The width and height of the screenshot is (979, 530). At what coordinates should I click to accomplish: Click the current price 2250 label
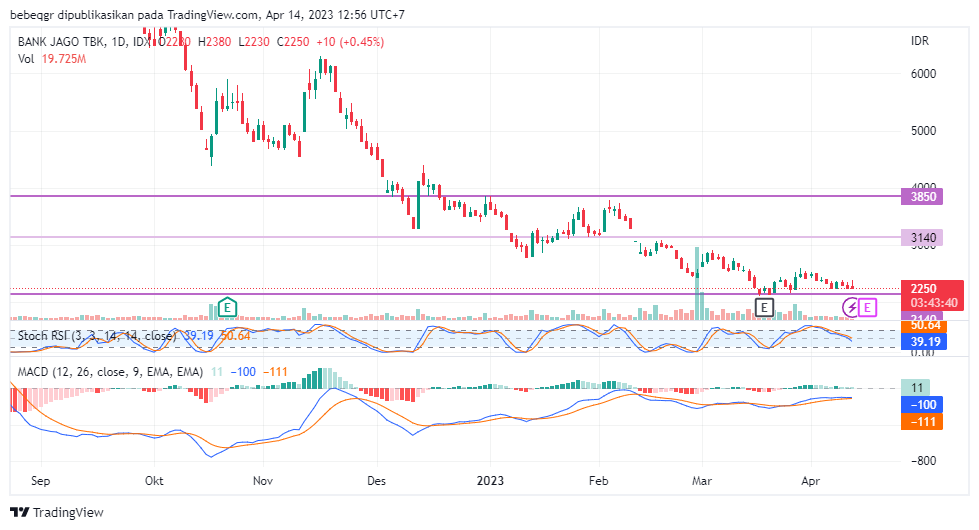[x=923, y=288]
